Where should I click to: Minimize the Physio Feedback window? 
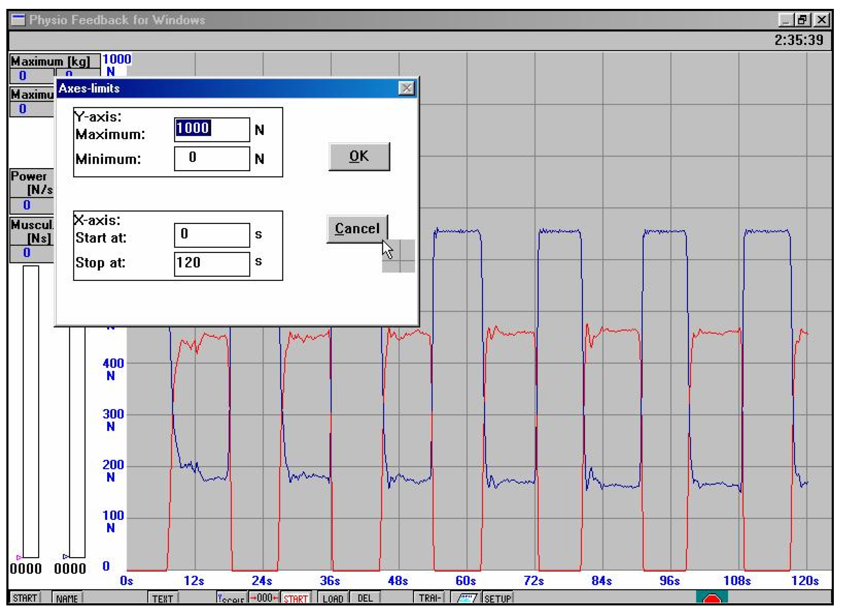(786, 20)
